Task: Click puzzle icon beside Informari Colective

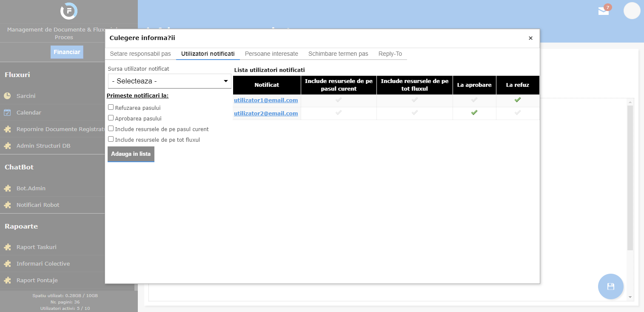Action: 7,263
